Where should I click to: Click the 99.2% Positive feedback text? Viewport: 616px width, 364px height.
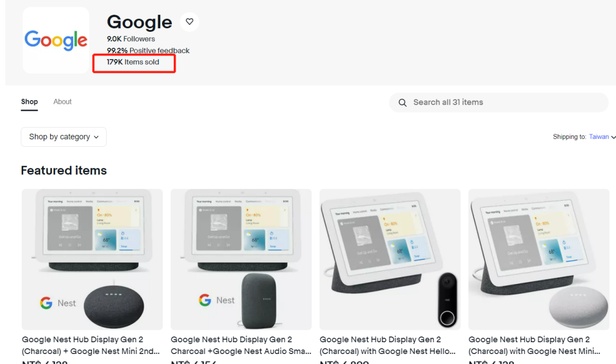click(148, 51)
